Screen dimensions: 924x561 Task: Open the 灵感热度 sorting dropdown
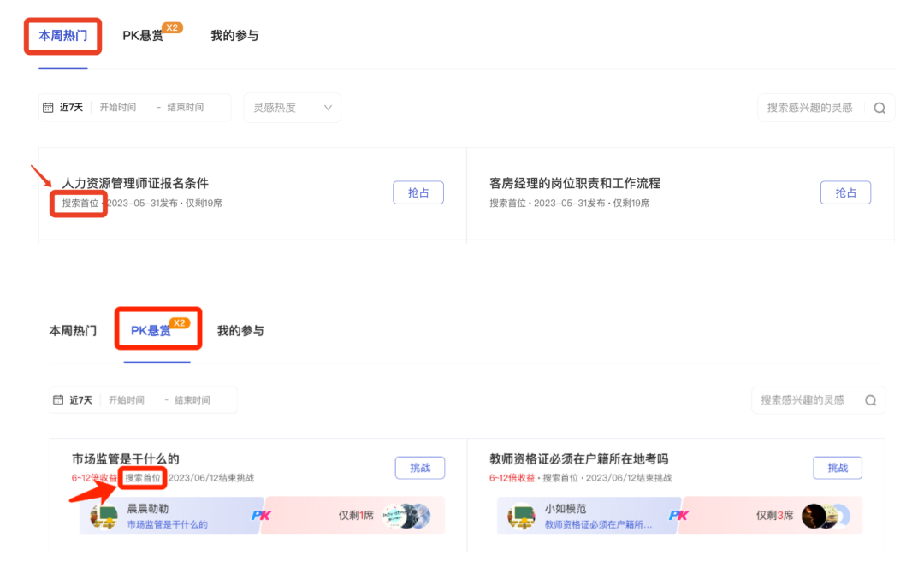(292, 108)
